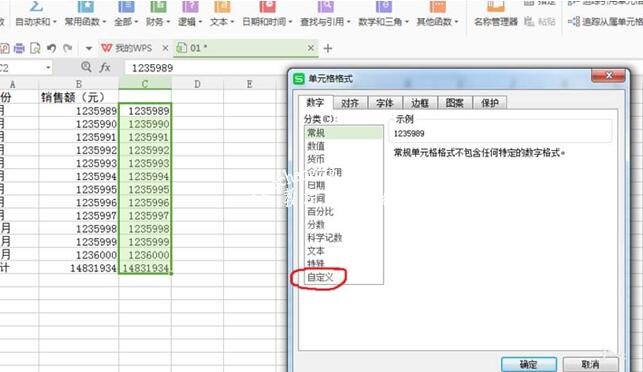
Task: Click the zoom magnifier icon near formula bar
Action: tap(86, 67)
